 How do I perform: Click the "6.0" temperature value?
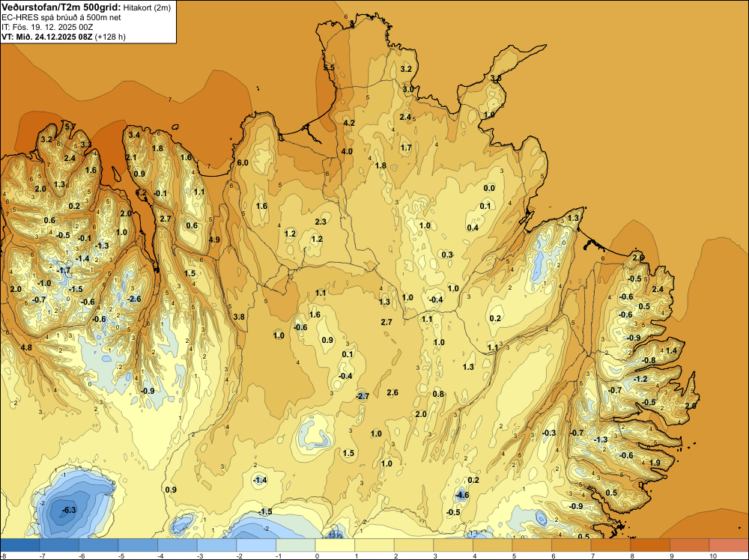click(243, 162)
